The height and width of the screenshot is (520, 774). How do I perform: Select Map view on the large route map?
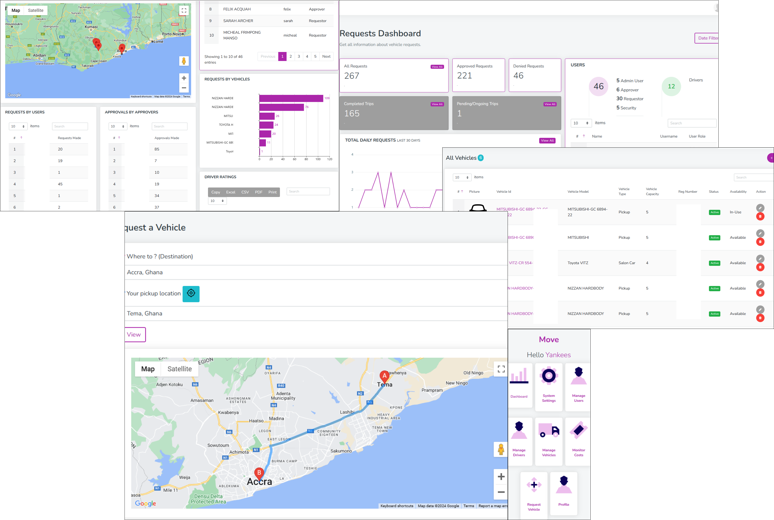(x=148, y=369)
